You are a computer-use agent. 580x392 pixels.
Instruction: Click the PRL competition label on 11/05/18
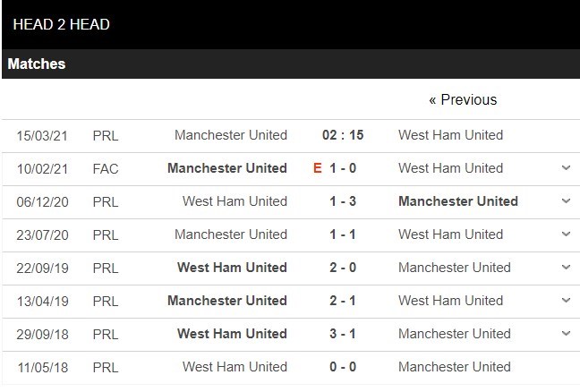point(105,367)
